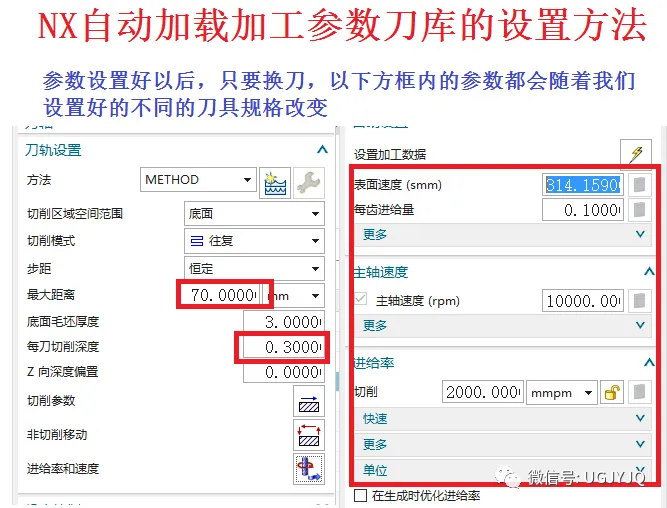Expand 更多 under feed rate section

(502, 445)
